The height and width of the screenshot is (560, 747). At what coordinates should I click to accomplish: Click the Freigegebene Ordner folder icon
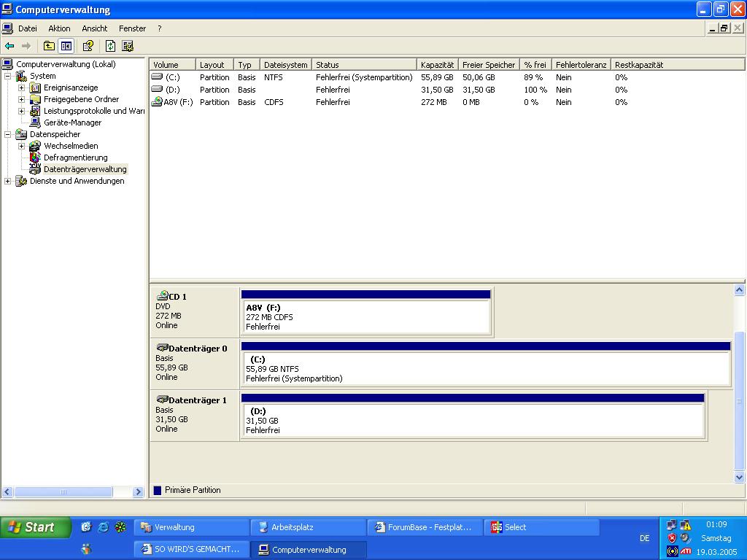[x=35, y=99]
